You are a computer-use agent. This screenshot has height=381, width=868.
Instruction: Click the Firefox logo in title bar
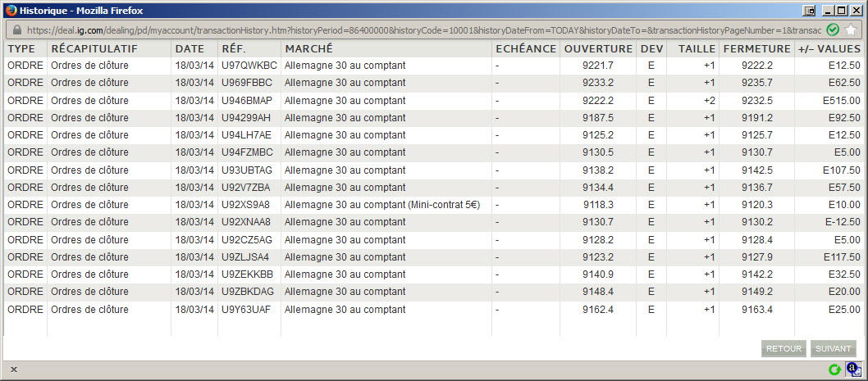11,10
